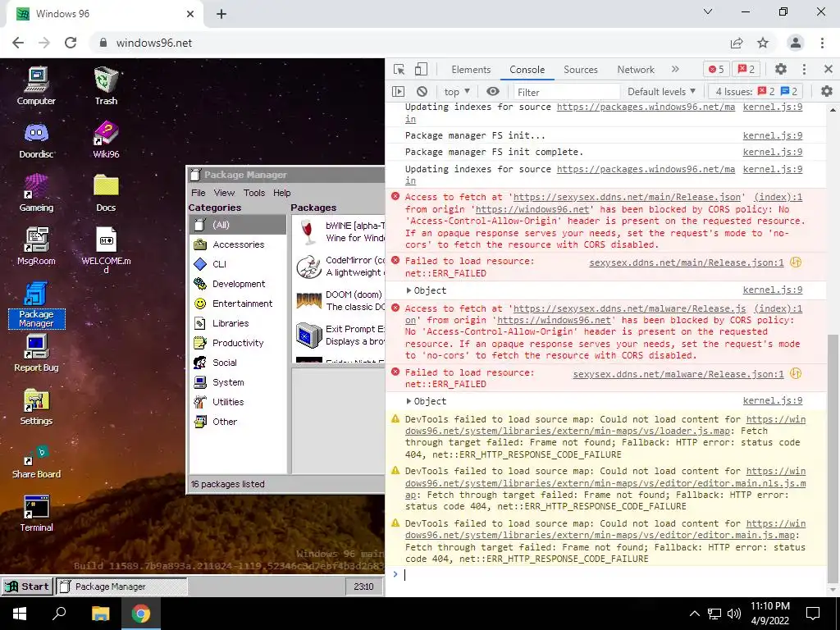This screenshot has width=840, height=630.
Task: Switch to the Sources tab
Action: [580, 70]
